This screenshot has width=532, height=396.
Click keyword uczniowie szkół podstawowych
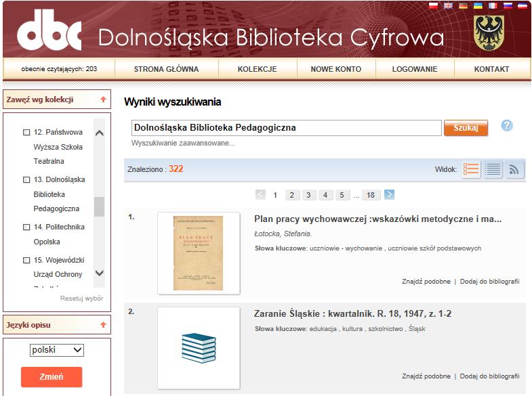coord(434,248)
